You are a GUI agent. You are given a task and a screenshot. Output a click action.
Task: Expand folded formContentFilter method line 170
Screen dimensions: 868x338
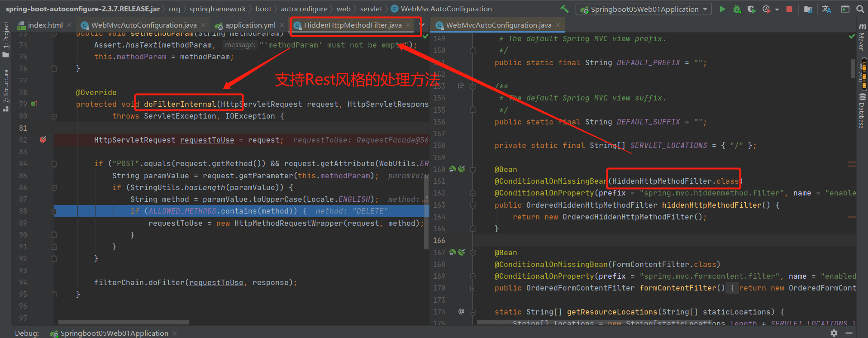472,288
